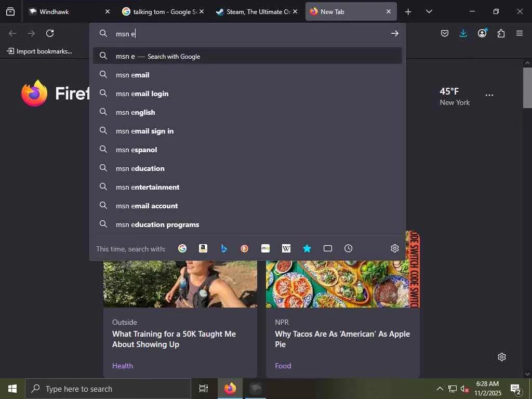
Task: Open Windhawk from the taskbar
Action: pyautogui.click(x=256, y=389)
